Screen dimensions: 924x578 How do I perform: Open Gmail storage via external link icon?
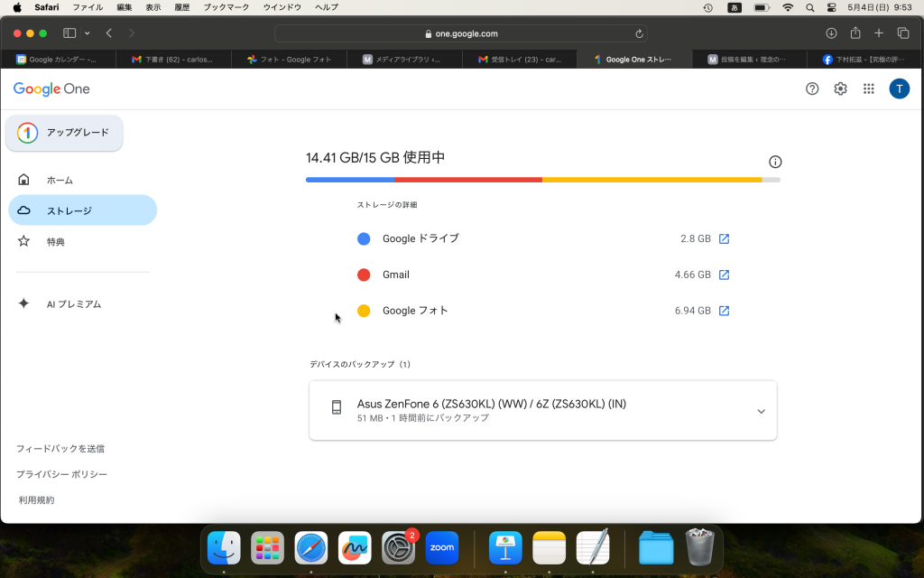click(725, 275)
